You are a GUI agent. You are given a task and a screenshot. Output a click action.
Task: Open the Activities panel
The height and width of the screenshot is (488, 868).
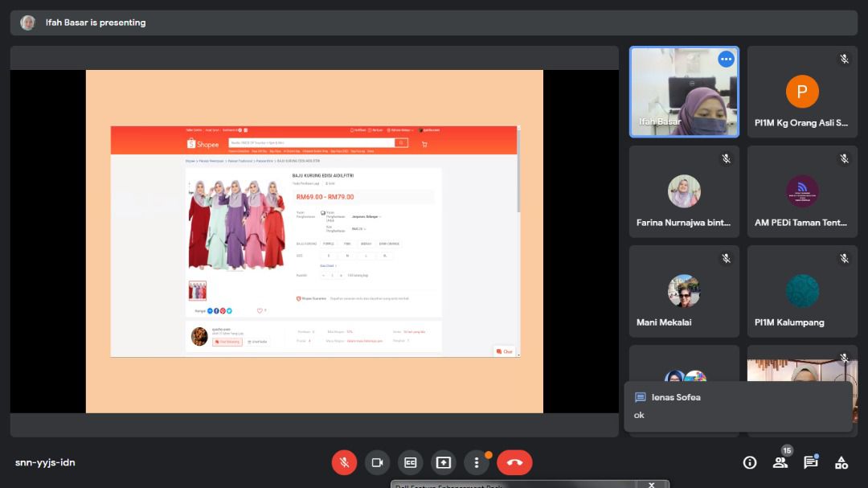[x=841, y=462]
